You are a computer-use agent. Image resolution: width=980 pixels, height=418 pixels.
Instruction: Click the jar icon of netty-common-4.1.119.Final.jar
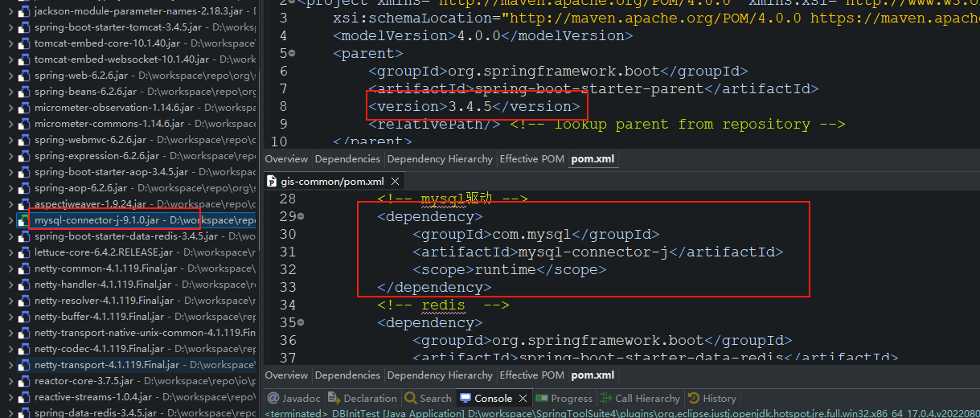coord(23,268)
